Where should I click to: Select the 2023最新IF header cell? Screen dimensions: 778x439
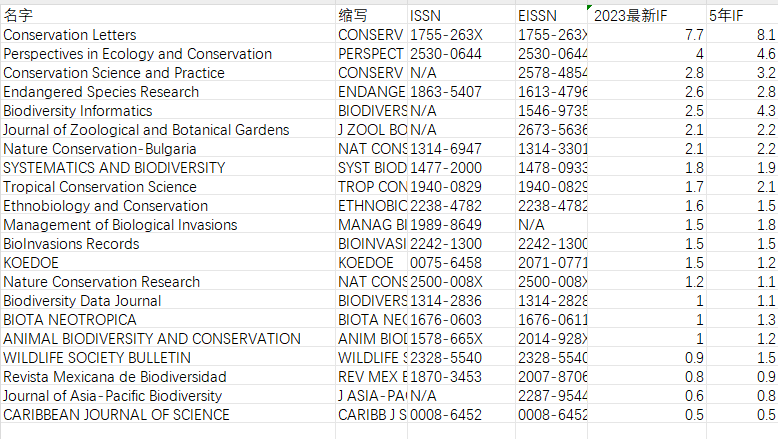(x=647, y=15)
